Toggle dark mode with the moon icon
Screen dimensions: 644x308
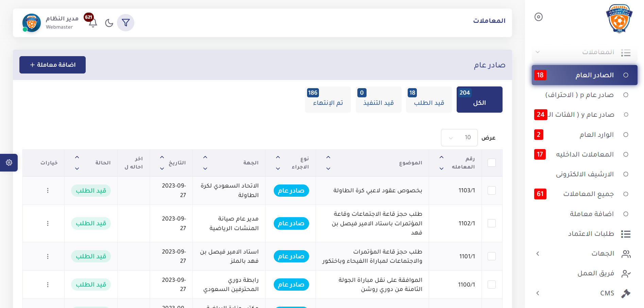pos(109,23)
